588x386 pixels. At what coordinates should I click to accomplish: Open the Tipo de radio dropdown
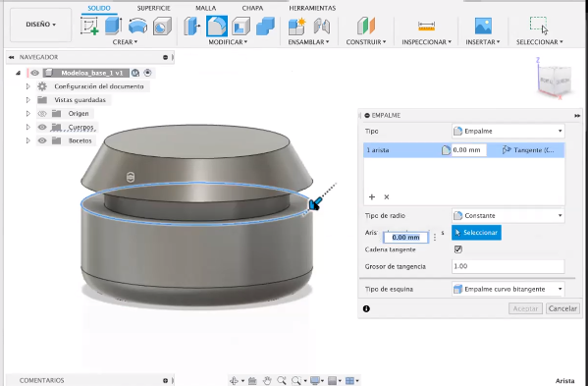coord(508,216)
